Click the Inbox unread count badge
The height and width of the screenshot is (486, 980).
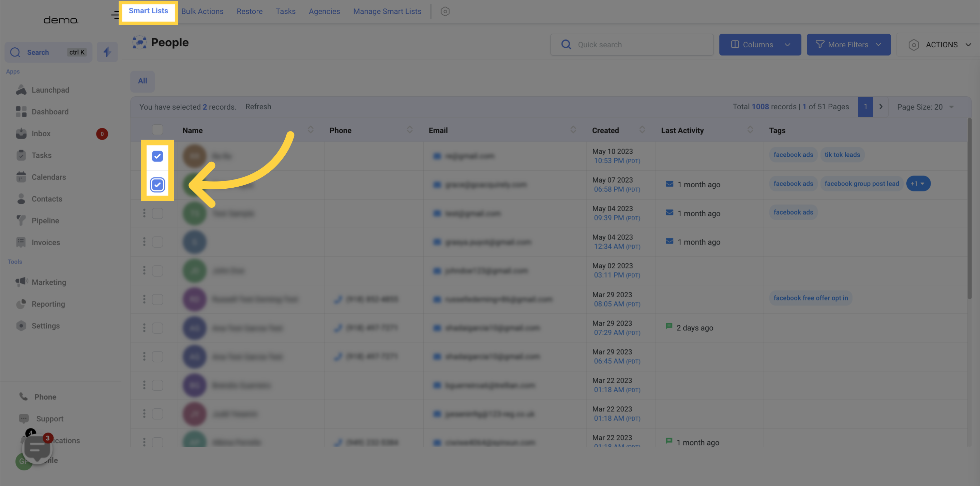102,134
